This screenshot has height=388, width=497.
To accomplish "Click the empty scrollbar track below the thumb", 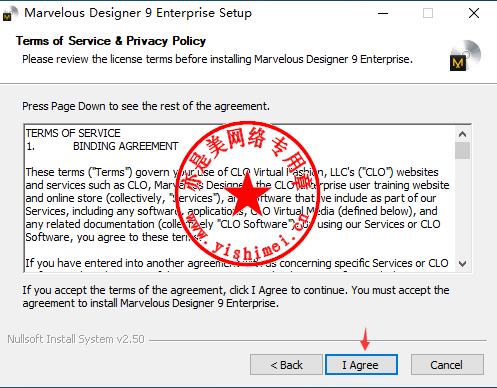I will (462, 207).
